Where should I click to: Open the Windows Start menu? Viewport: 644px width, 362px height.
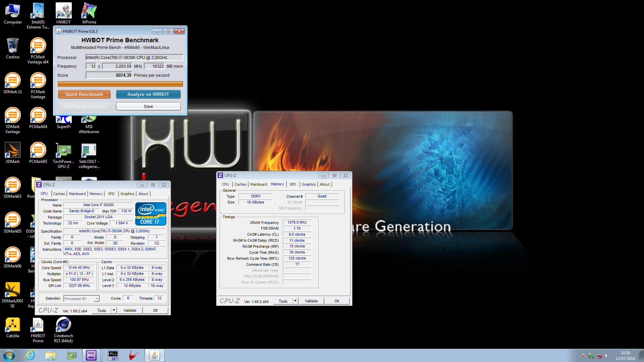(9, 355)
